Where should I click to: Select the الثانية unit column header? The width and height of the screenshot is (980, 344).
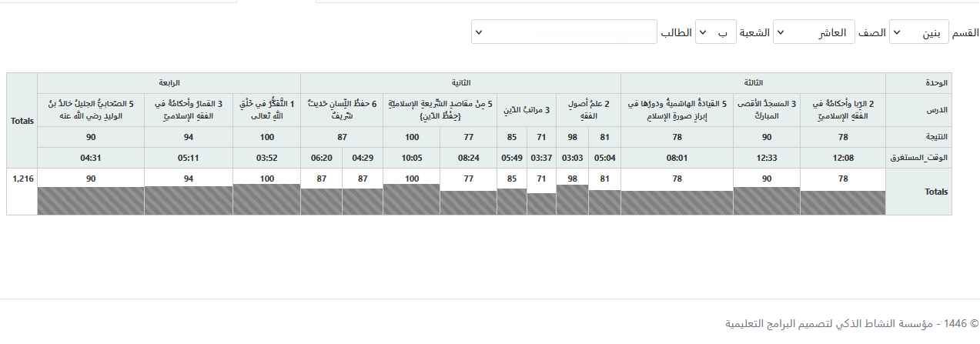tap(460, 82)
